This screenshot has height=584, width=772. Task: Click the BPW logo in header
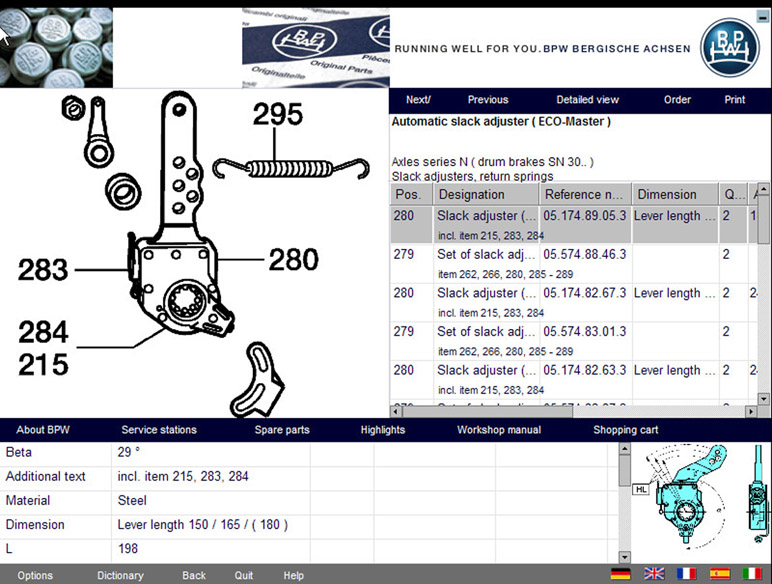coord(729,47)
